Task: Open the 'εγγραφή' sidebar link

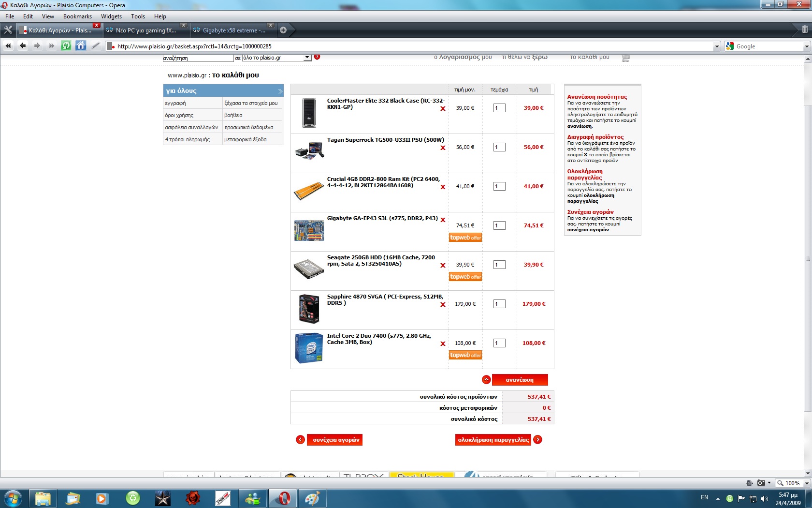Action: pyautogui.click(x=175, y=103)
